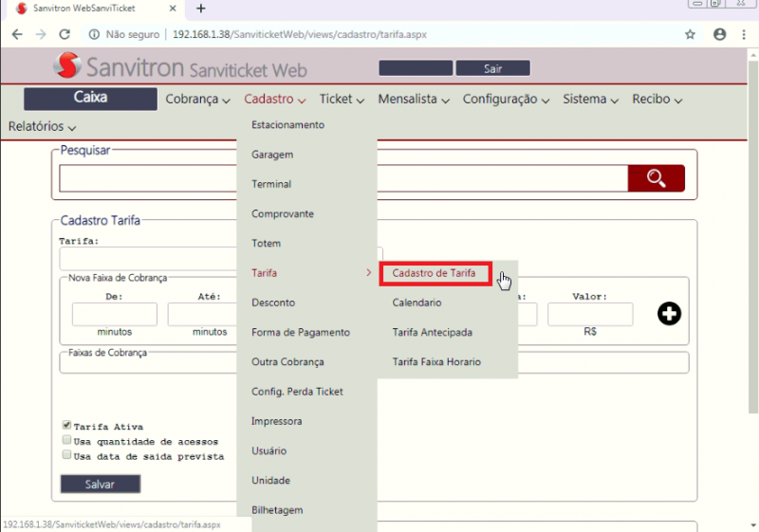Expand the Relatórios menu
Viewport: 759px width, 532px height.
pos(42,127)
